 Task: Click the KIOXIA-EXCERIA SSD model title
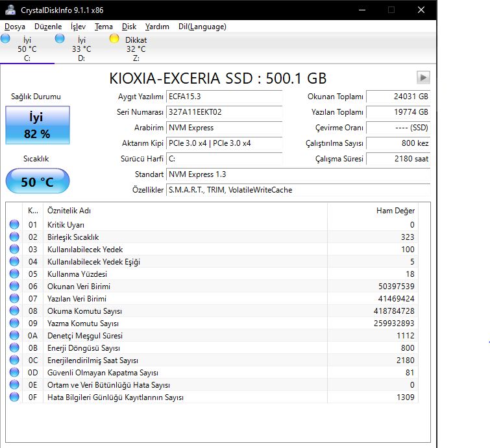[218, 78]
